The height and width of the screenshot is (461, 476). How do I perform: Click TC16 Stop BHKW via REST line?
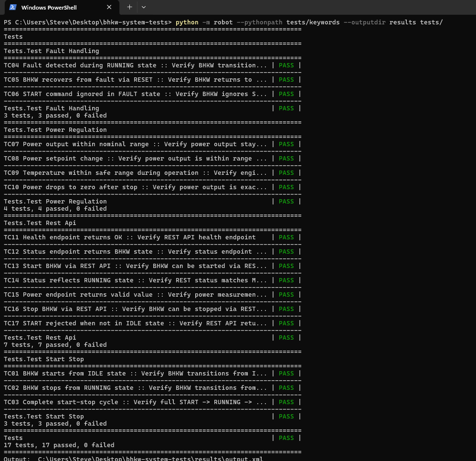(152, 309)
